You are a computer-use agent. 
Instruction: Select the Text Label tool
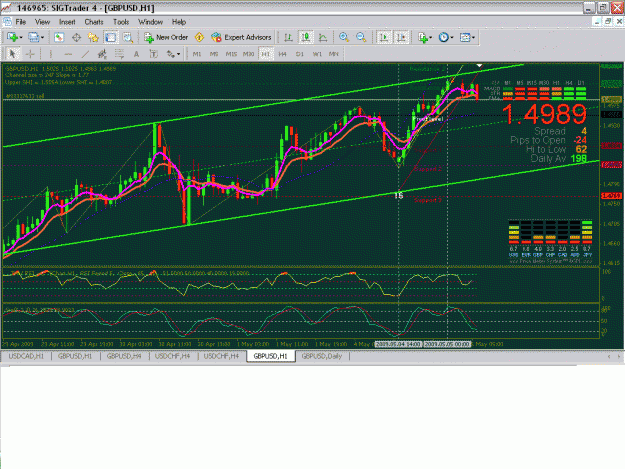coord(153,54)
